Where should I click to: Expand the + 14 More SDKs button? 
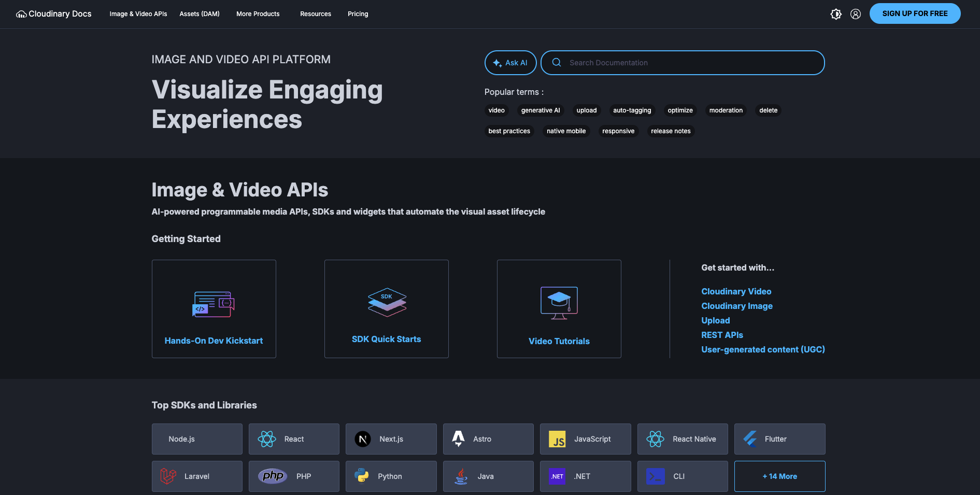tap(779, 476)
